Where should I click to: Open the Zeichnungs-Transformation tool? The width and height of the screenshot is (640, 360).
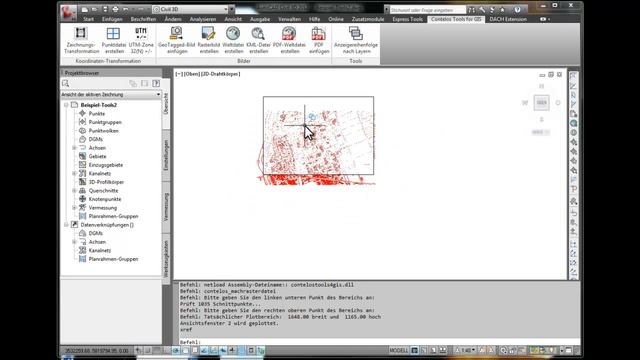coord(81,40)
